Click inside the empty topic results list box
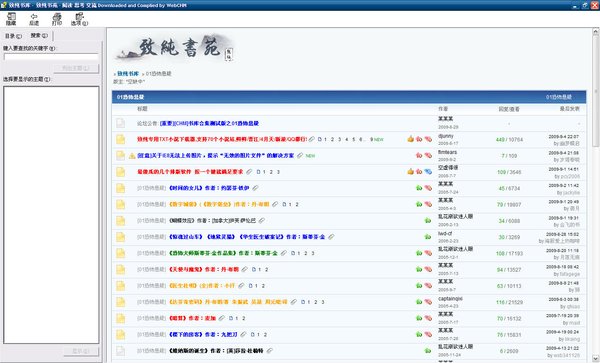 point(51,215)
